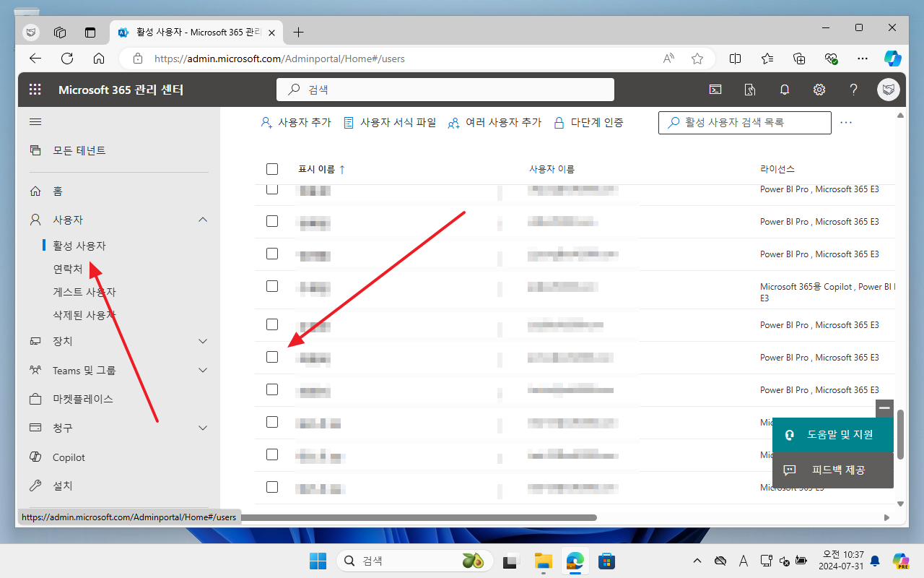The image size is (924, 578).
Task: Focus the 검색 box in header
Action: 445,90
